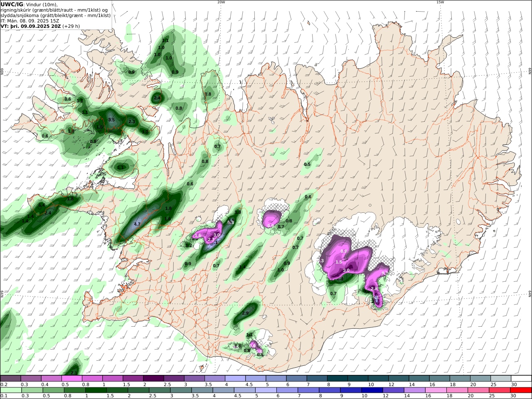Image resolution: width=532 pixels, height=399 pixels.
Task: Pick the crimson rain swatch labeled 25
Action: point(500,390)
